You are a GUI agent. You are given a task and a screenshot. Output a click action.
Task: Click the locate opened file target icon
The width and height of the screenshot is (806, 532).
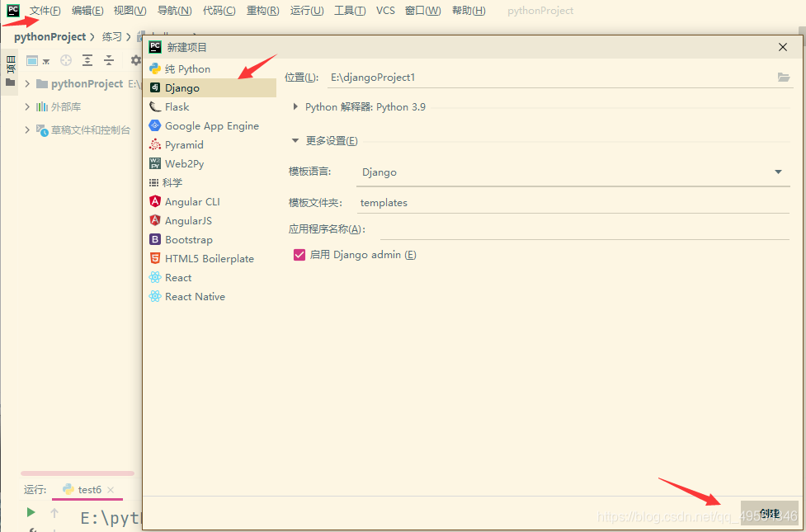[x=66, y=61]
